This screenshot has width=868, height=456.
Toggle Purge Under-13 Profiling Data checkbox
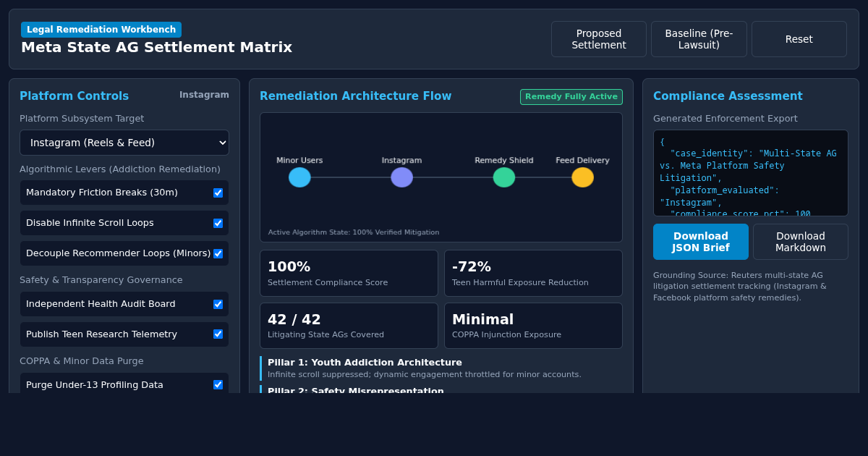218,385
